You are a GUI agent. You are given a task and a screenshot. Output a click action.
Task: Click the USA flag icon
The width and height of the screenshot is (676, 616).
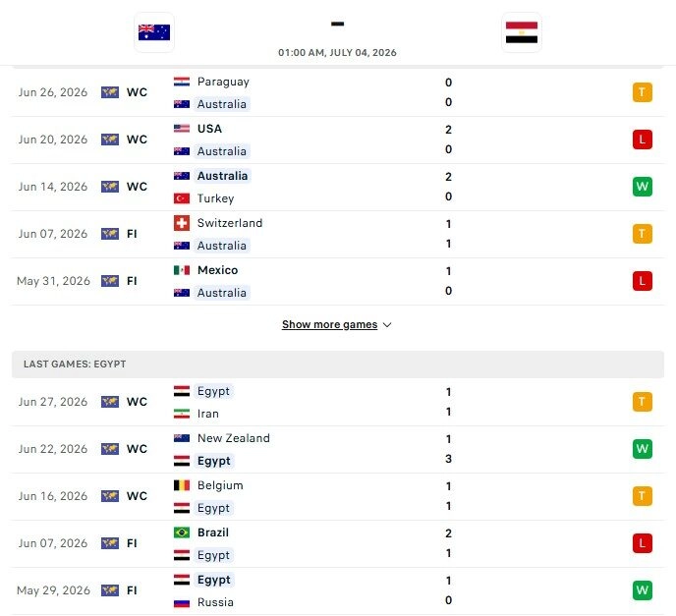[x=182, y=129]
